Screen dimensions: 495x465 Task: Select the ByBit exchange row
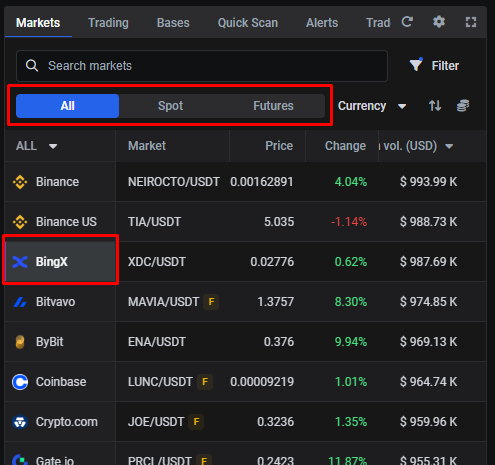coord(60,342)
